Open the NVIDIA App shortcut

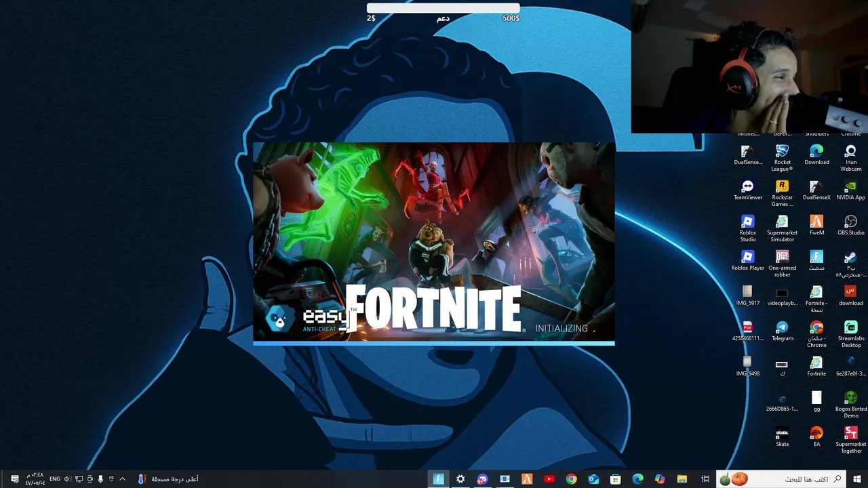coord(851,190)
